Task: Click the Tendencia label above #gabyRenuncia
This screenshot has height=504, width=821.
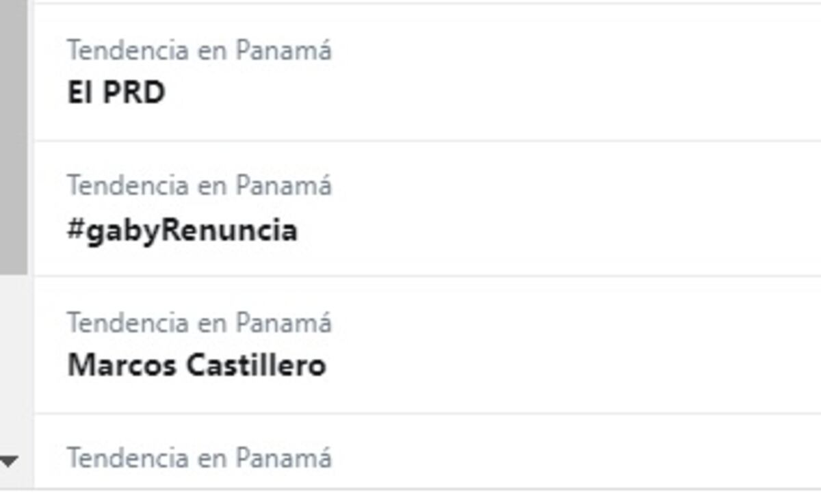Action: pyautogui.click(x=199, y=183)
